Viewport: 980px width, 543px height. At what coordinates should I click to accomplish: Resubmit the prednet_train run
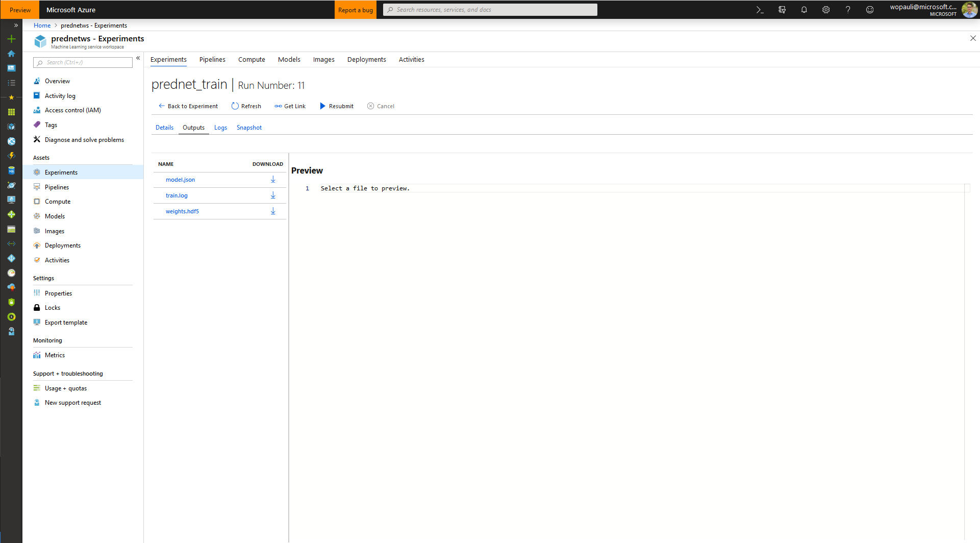pos(336,106)
